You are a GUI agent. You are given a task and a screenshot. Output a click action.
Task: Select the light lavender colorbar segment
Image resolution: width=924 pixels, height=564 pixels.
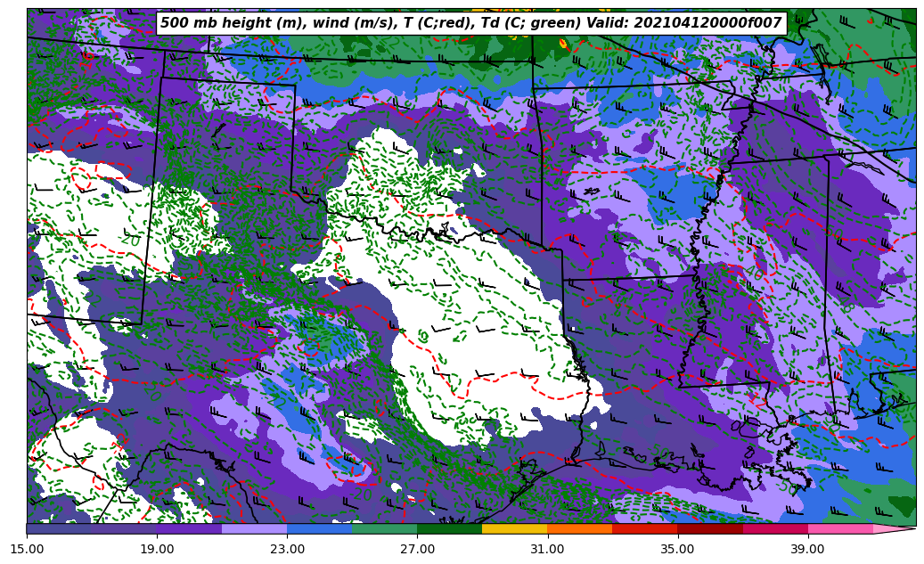pyautogui.click(x=254, y=528)
